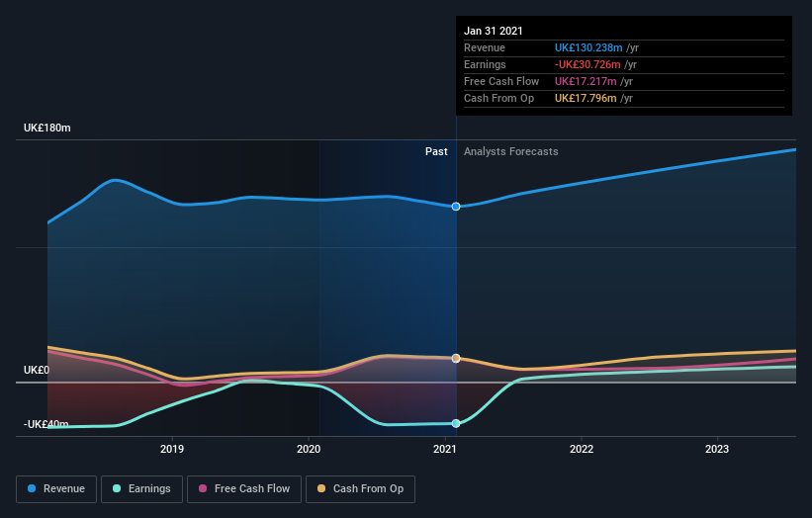
Task: Select the Cash From Op data point at 2021
Action: point(456,358)
